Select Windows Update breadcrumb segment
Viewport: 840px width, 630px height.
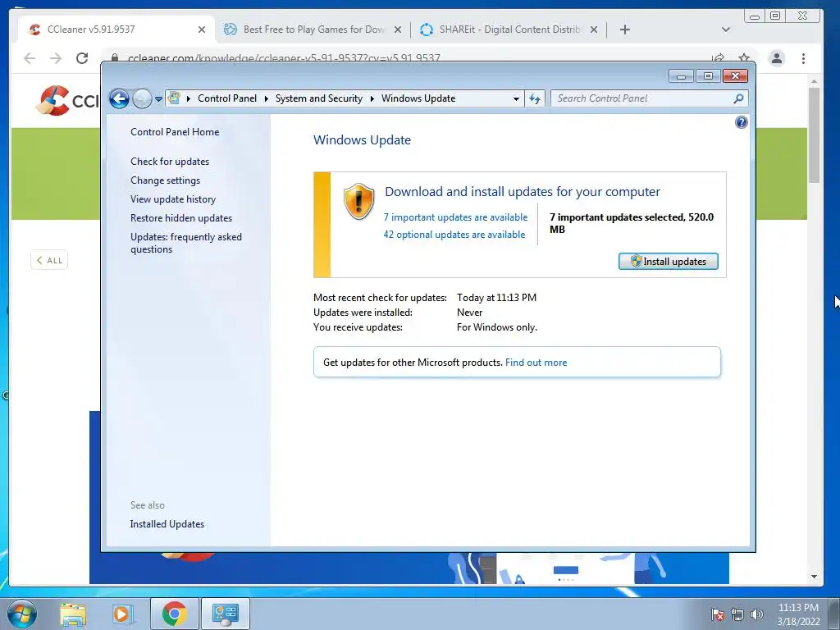[x=418, y=98]
